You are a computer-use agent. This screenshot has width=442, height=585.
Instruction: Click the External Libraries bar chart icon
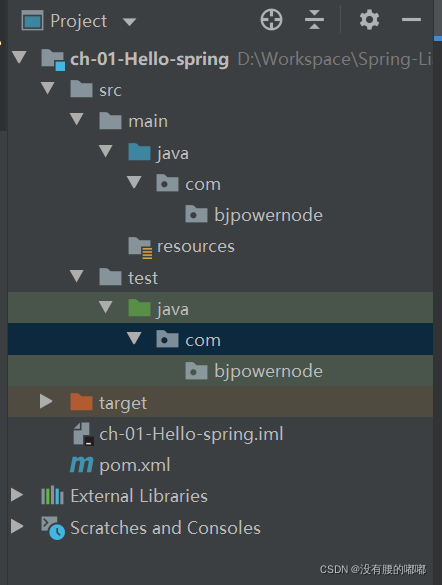(52, 495)
